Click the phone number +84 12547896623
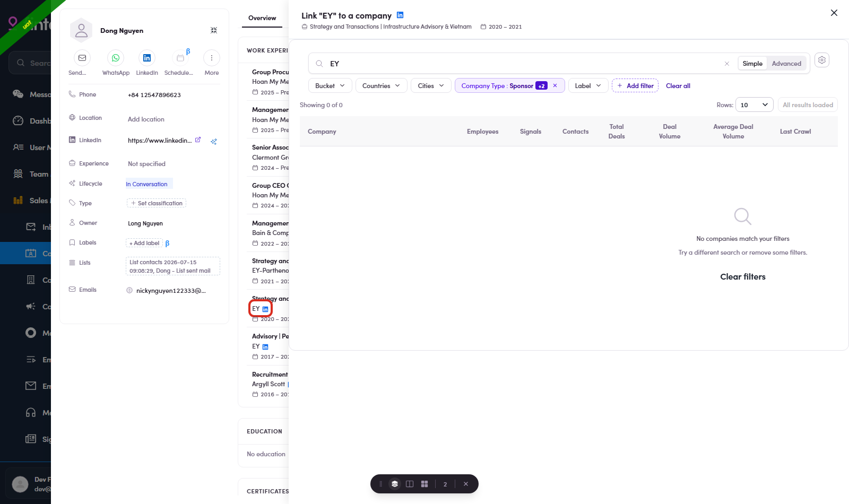 (154, 95)
